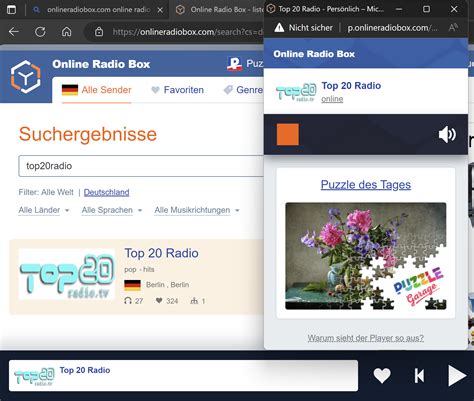Mute the popup player speaker icon

(447, 134)
